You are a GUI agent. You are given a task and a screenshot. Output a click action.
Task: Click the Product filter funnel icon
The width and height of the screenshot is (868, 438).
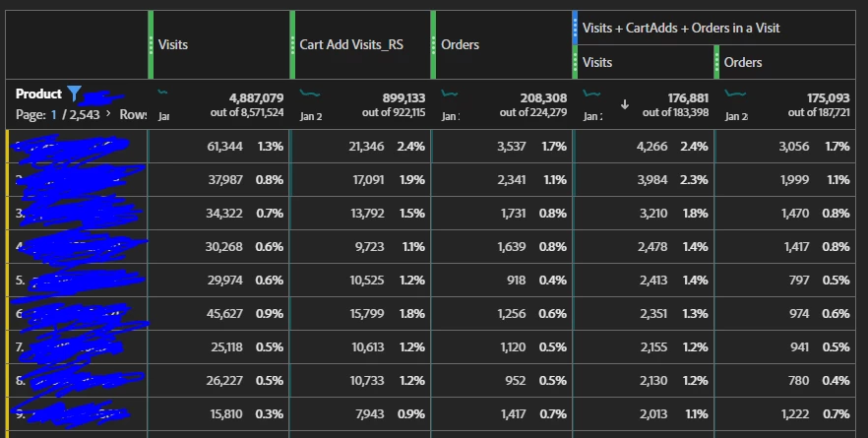(74, 94)
